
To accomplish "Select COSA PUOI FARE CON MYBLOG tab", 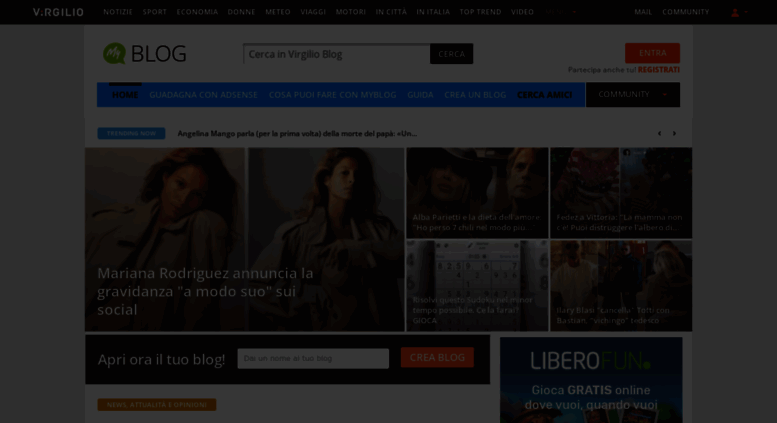I will tap(333, 95).
